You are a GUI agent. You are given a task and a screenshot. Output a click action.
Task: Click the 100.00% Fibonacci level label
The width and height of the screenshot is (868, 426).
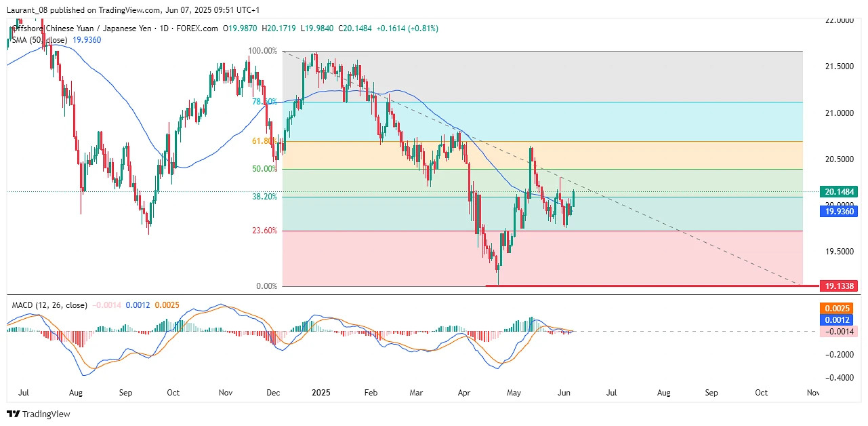tap(263, 51)
